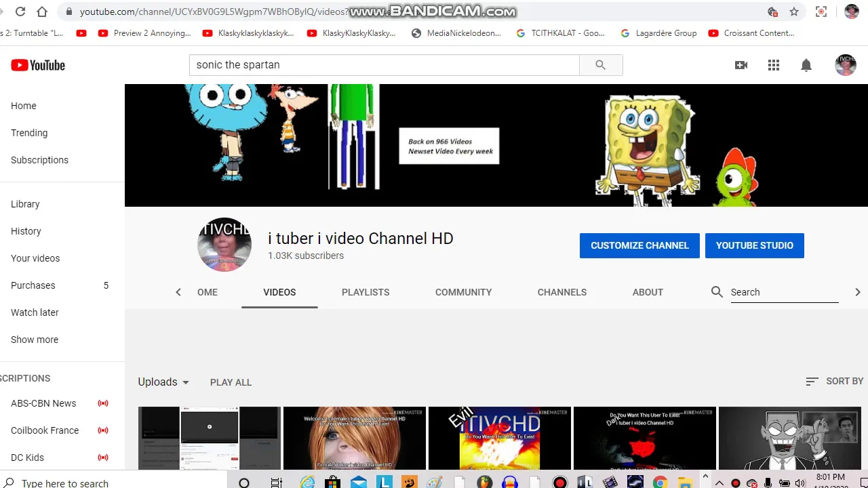Expand the sidebar with Show more
Viewport: 868px width, 488px height.
click(35, 340)
